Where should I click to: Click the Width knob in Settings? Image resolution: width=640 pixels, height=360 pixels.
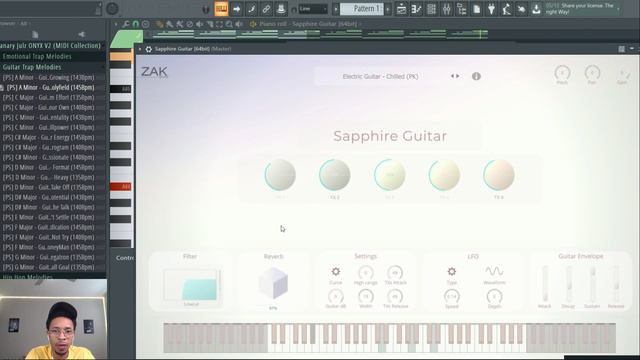coord(365,296)
